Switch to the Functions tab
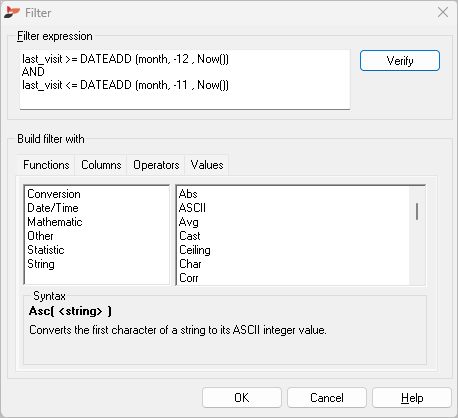The height and width of the screenshot is (418, 458). [x=46, y=165]
